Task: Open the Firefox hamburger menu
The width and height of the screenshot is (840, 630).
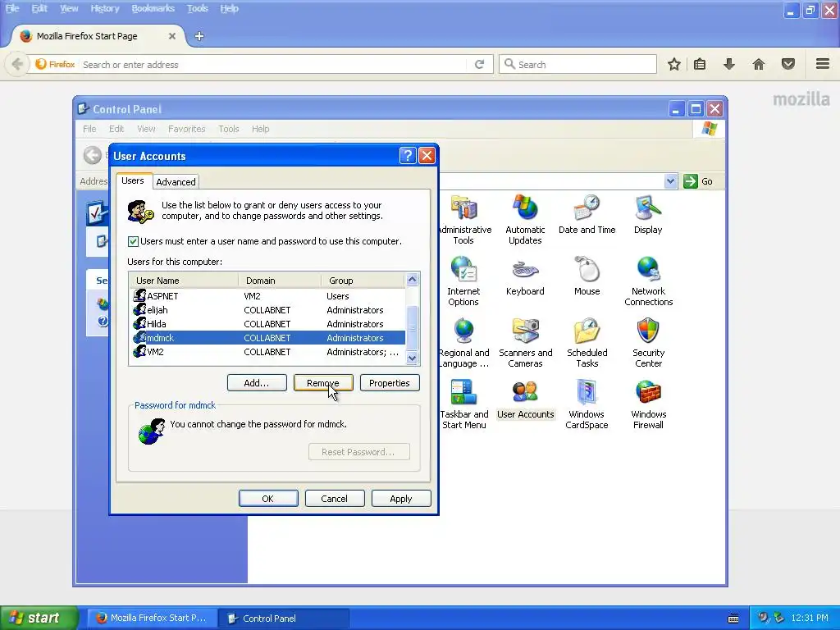Action: pos(823,64)
